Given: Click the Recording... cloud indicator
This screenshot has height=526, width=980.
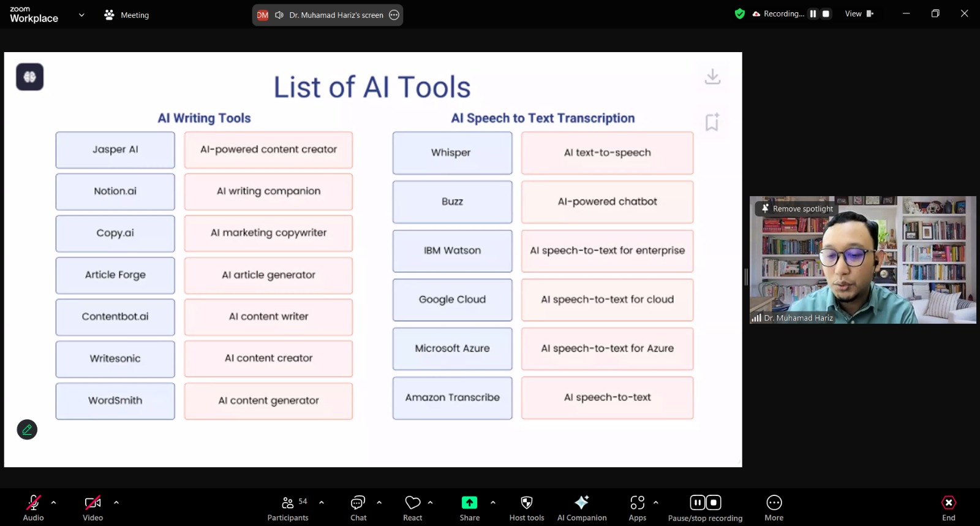Looking at the screenshot, I should coord(778,13).
